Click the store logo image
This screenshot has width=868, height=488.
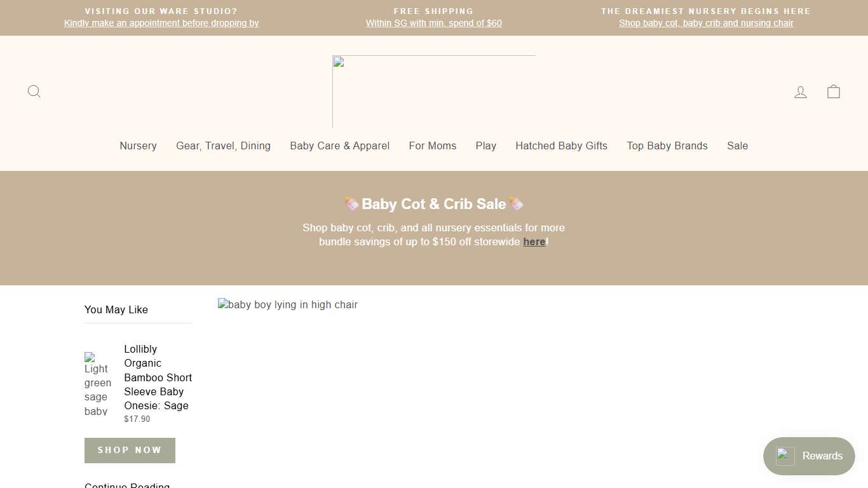tap(433, 91)
